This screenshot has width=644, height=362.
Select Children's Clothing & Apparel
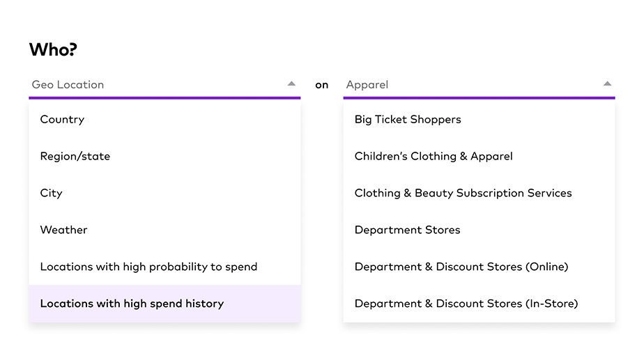tap(434, 157)
